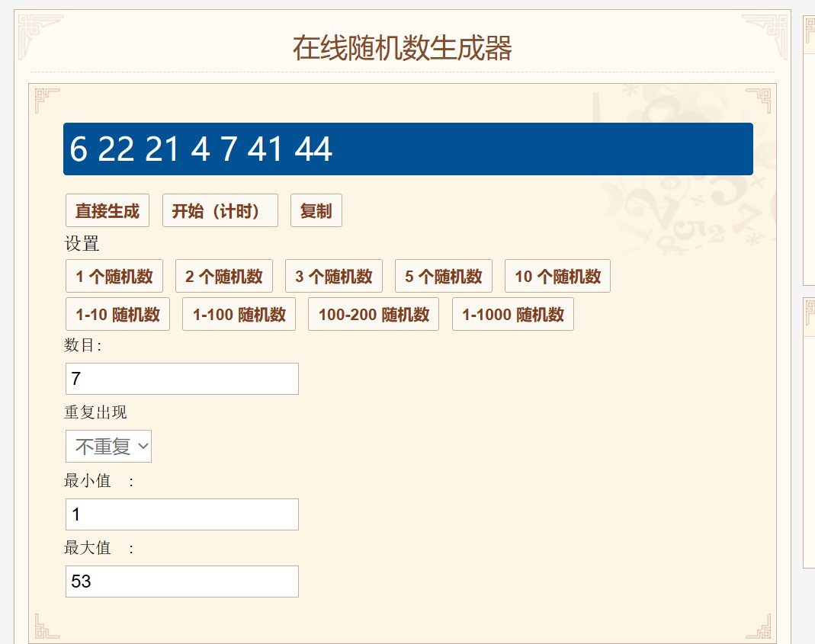The width and height of the screenshot is (815, 644).
Task: Apply the 100-200 随机数 range preset
Action: tap(374, 314)
